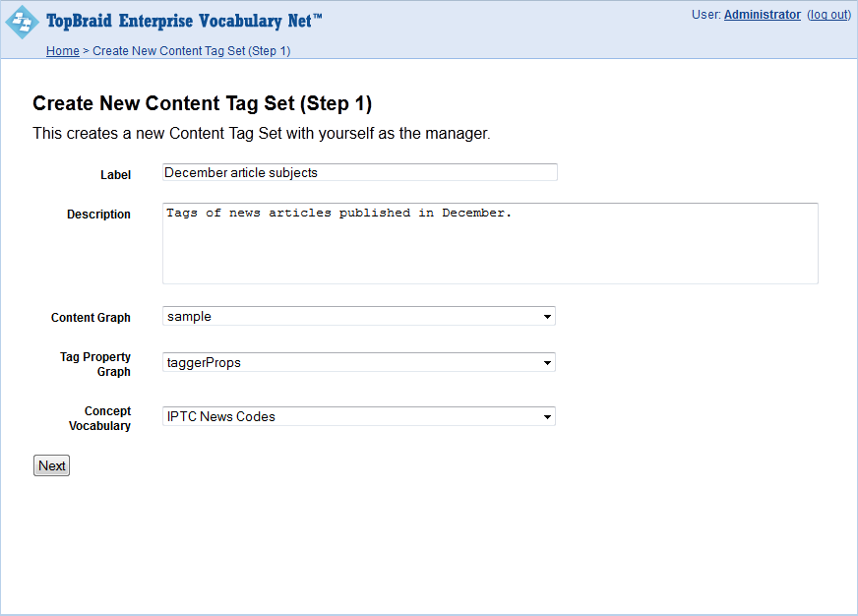Click the 'Create New Content Tag Set' breadcrumb text
858x616 pixels.
pos(192,51)
